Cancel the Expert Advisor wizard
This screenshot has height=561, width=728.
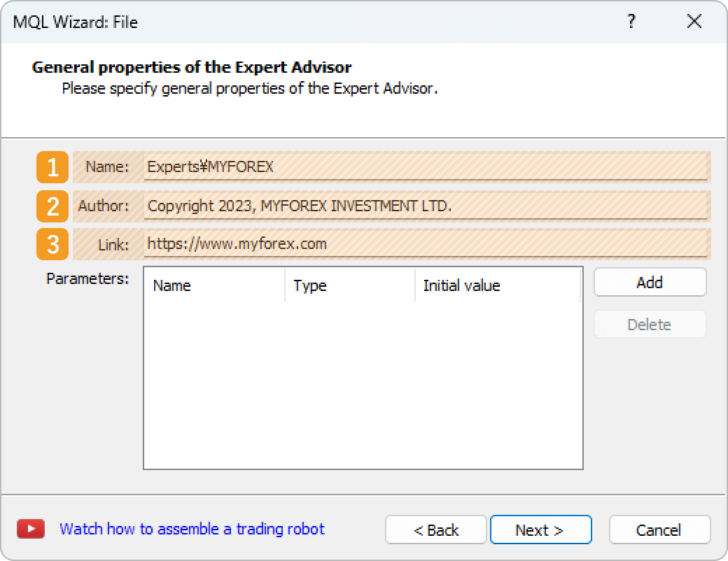click(x=659, y=530)
